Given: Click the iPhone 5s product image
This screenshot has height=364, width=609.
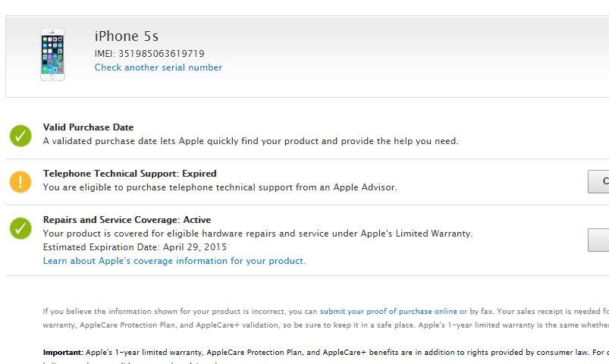Looking at the screenshot, I should (52, 55).
